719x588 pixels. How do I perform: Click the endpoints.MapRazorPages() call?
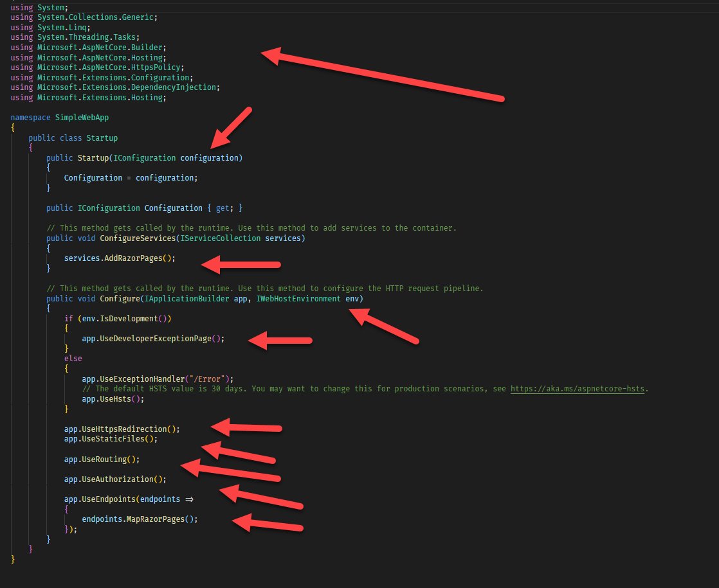pos(140,519)
